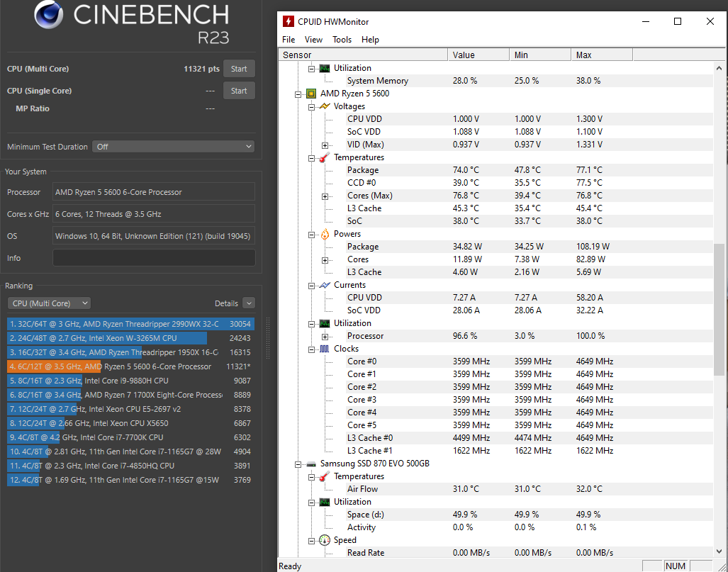728x572 pixels.
Task: Click the HWMonitor lightning bolt app icon
Action: coord(289,21)
